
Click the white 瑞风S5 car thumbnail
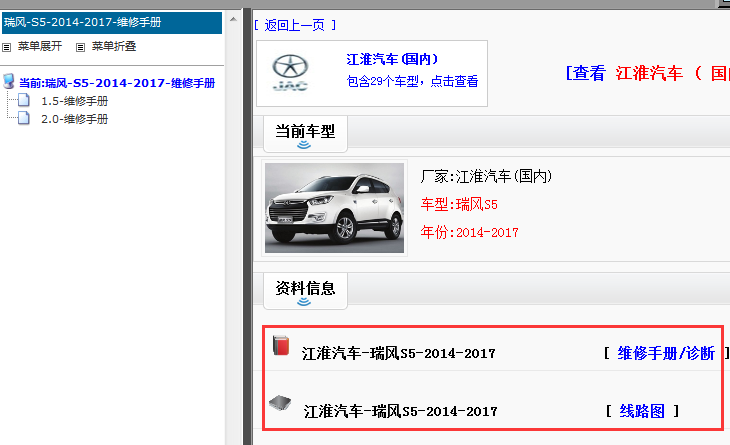[x=334, y=208]
